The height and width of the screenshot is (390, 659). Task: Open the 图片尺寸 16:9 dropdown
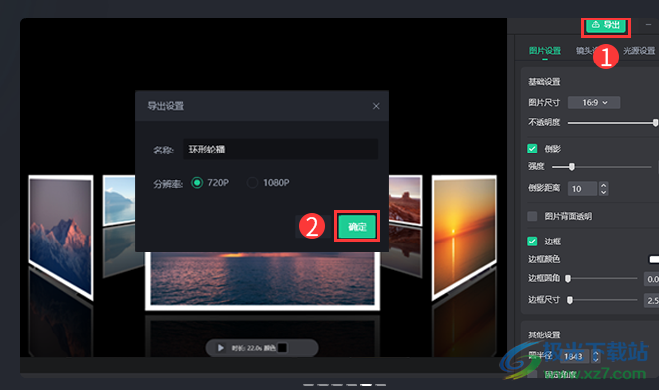pyautogui.click(x=594, y=103)
